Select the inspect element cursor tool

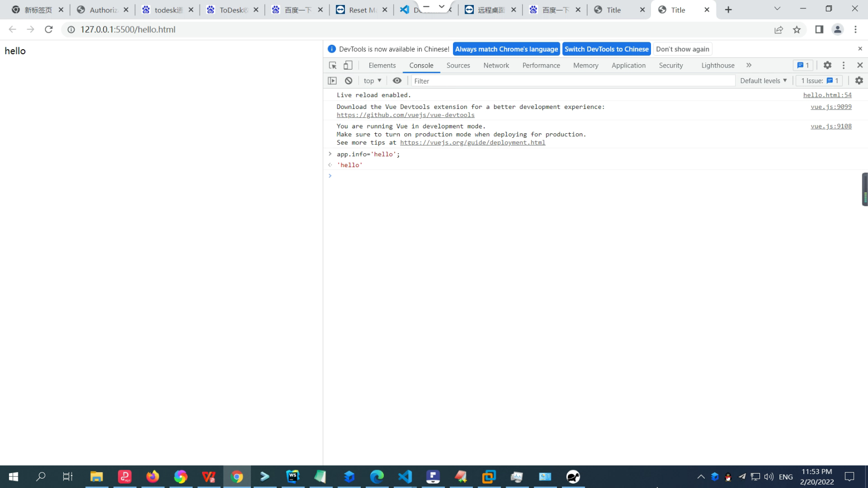tap(332, 65)
